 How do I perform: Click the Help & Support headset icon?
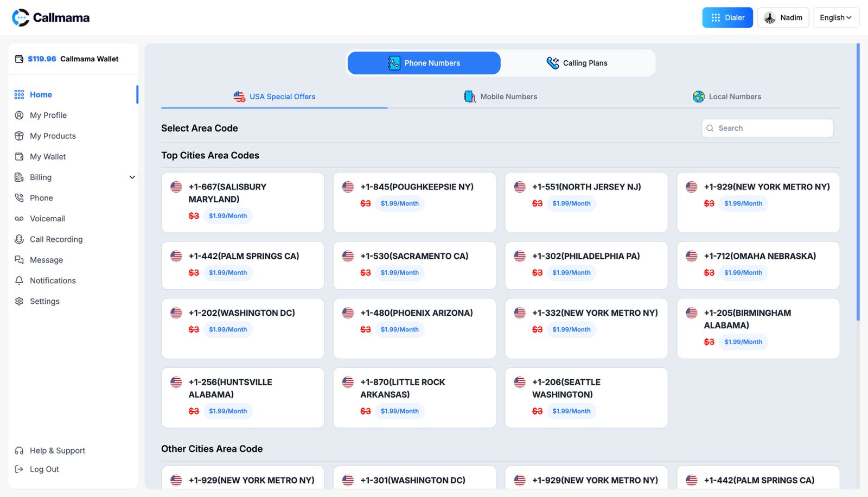click(19, 450)
